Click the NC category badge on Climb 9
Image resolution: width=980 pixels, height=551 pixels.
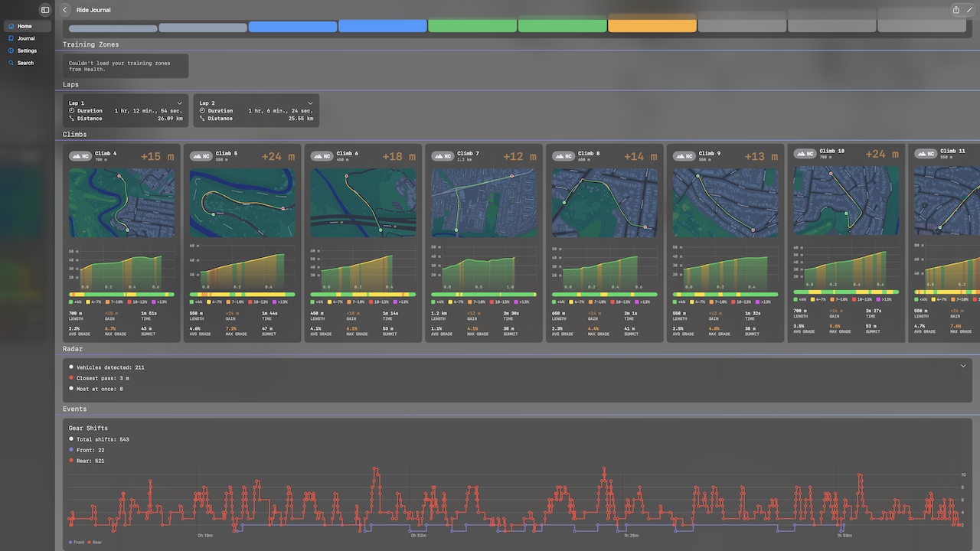click(x=684, y=156)
